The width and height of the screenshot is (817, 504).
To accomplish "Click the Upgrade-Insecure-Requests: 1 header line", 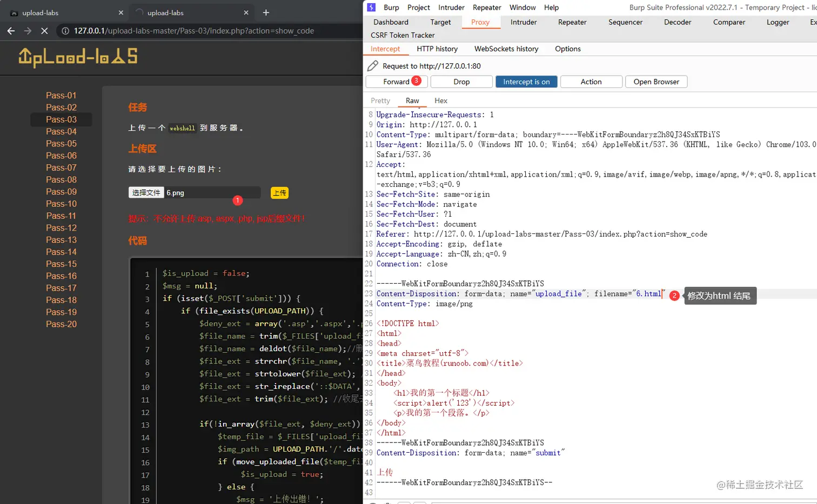I will pyautogui.click(x=435, y=115).
